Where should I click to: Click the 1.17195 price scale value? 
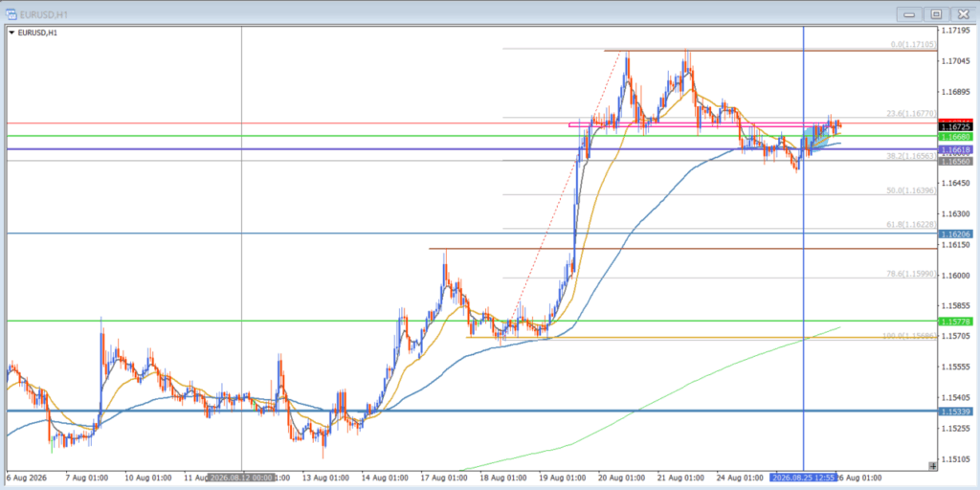click(x=955, y=31)
